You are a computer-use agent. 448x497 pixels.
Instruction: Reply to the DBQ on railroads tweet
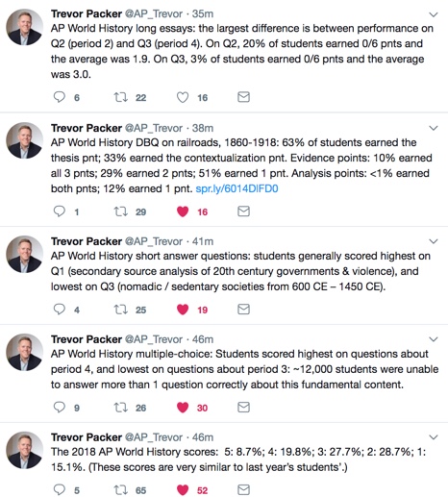click(59, 211)
